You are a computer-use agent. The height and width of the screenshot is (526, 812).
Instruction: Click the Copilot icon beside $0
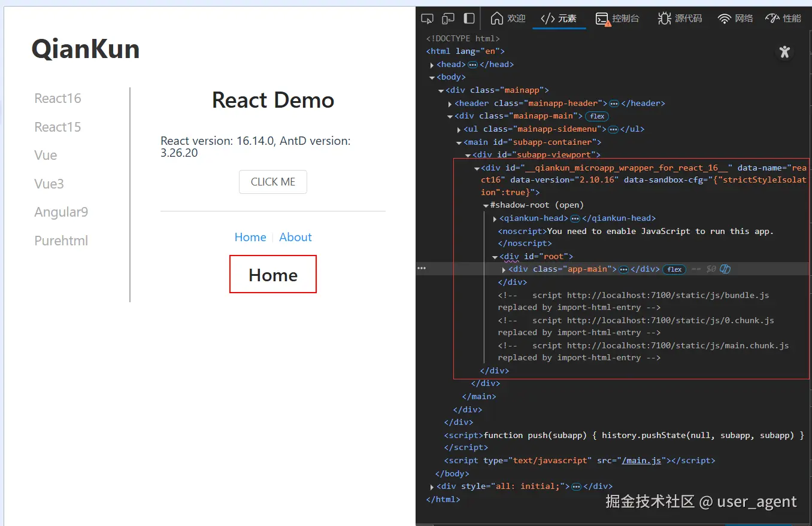725,269
